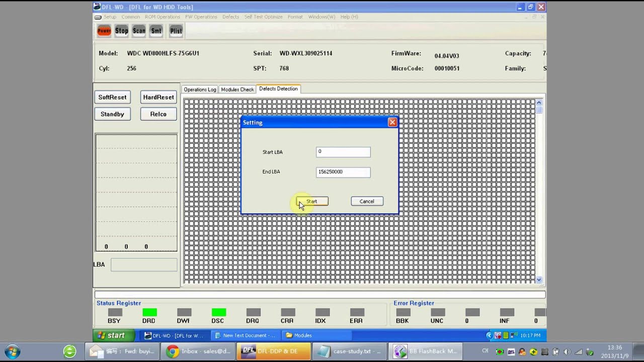
Task: Click the INF error register indicator
Action: [507, 312]
